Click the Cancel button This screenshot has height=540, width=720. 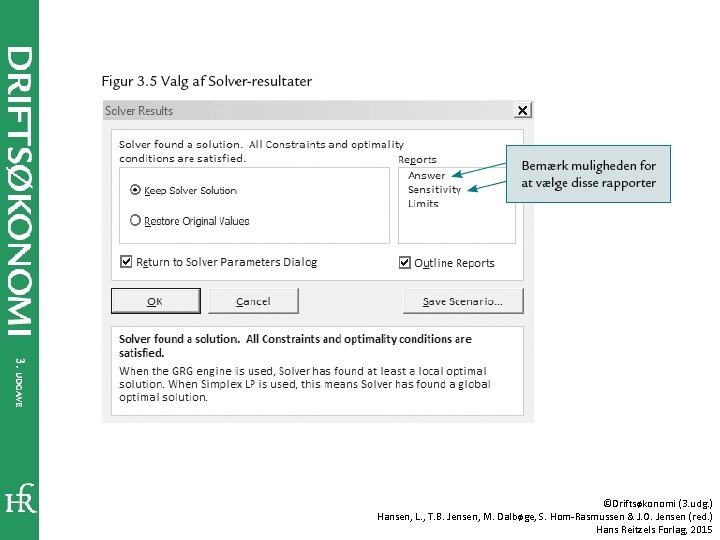tap(253, 301)
